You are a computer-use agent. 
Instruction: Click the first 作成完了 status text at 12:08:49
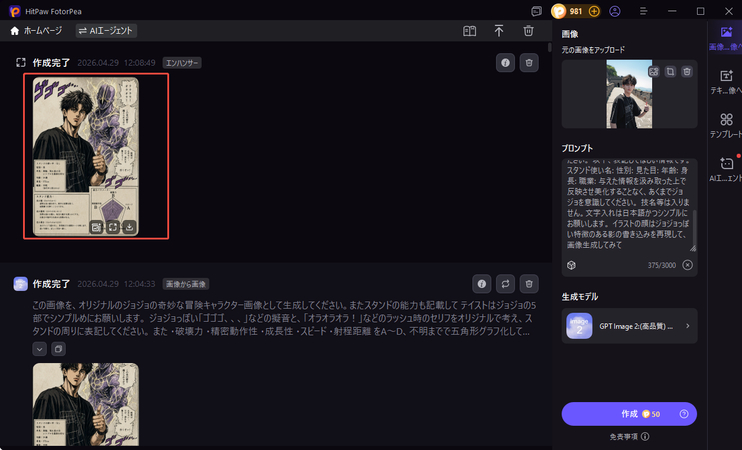(x=51, y=63)
